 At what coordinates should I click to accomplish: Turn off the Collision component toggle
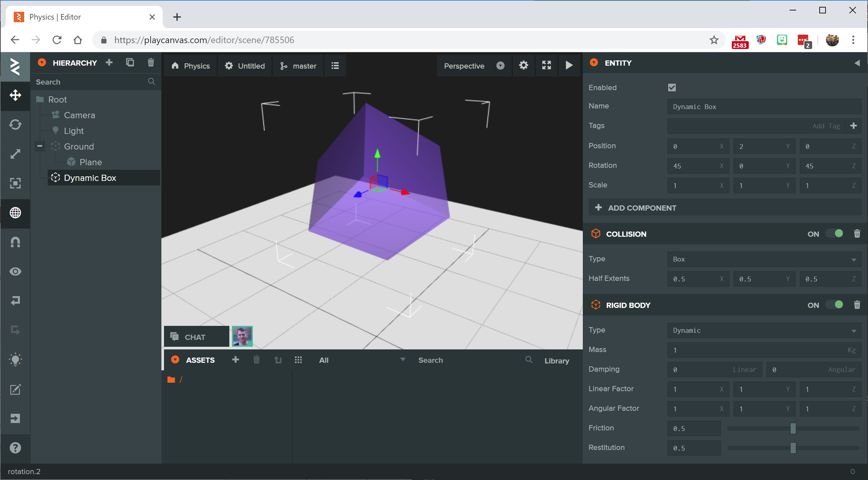835,234
